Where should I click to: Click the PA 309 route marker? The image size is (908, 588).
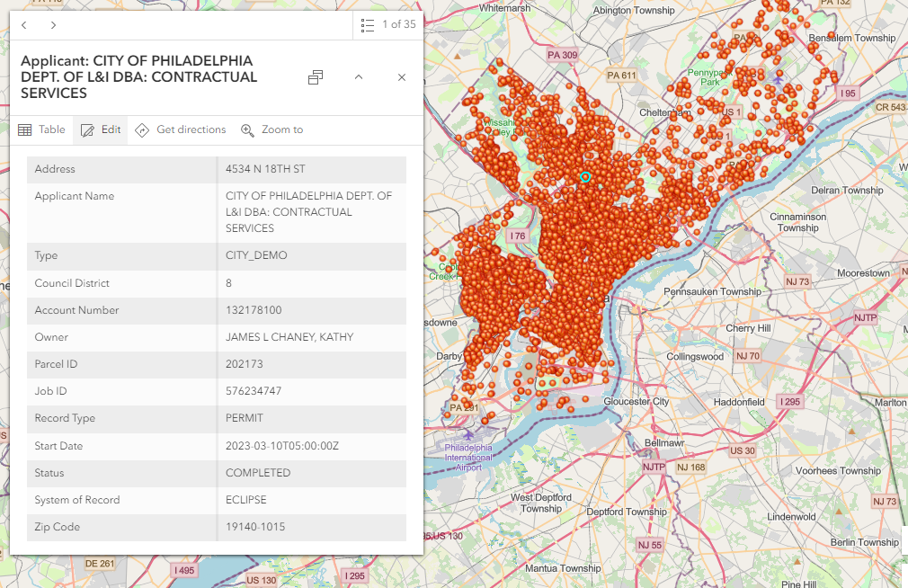point(562,55)
